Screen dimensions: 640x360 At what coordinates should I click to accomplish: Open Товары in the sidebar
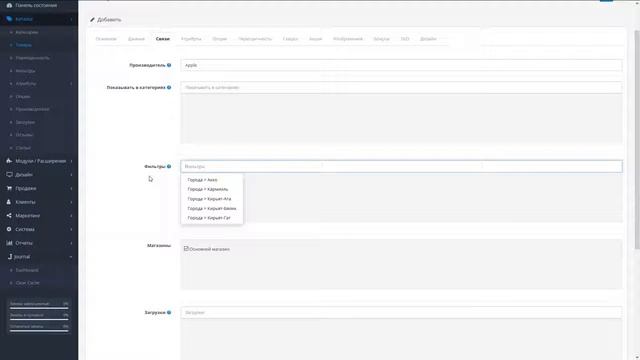click(24, 45)
